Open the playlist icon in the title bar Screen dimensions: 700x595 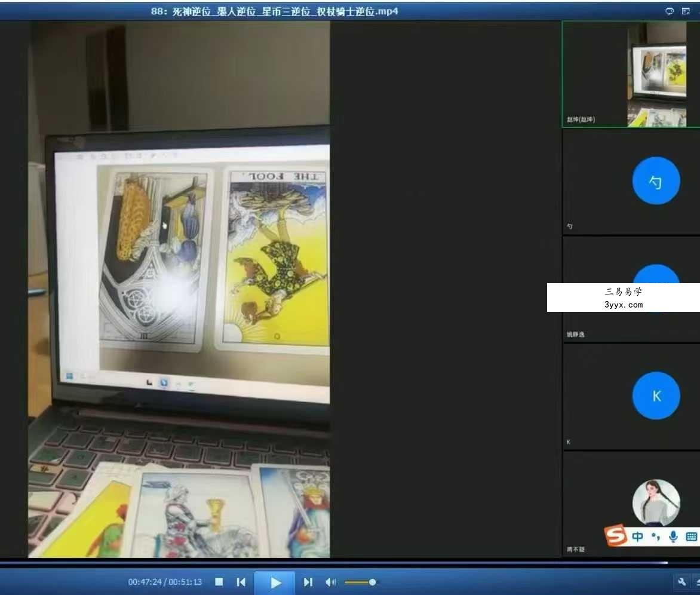pyautogui.click(x=686, y=11)
